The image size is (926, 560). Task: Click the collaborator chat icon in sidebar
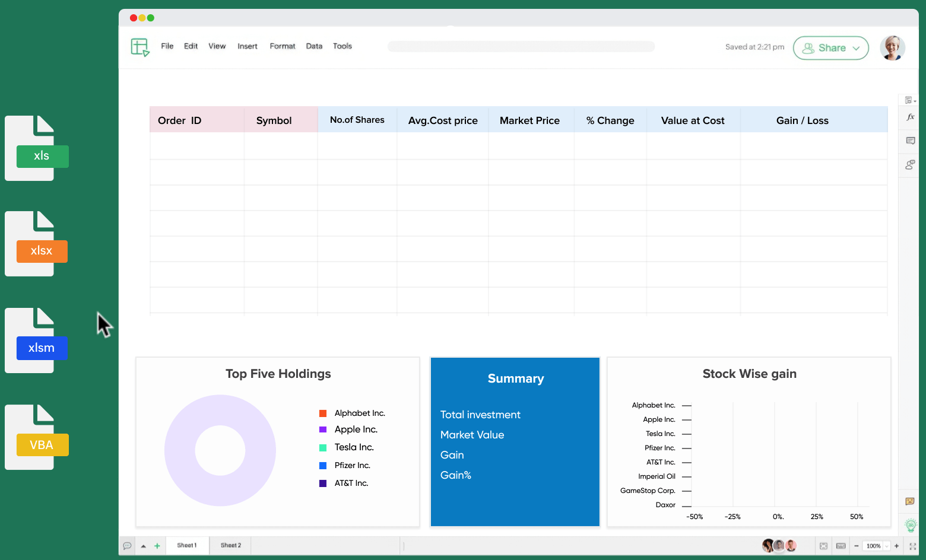pos(910,165)
